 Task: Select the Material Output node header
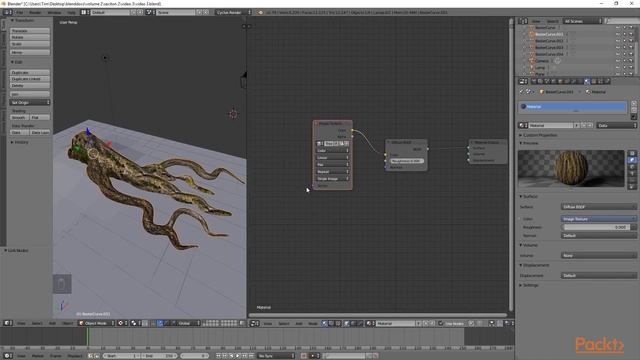[488, 142]
